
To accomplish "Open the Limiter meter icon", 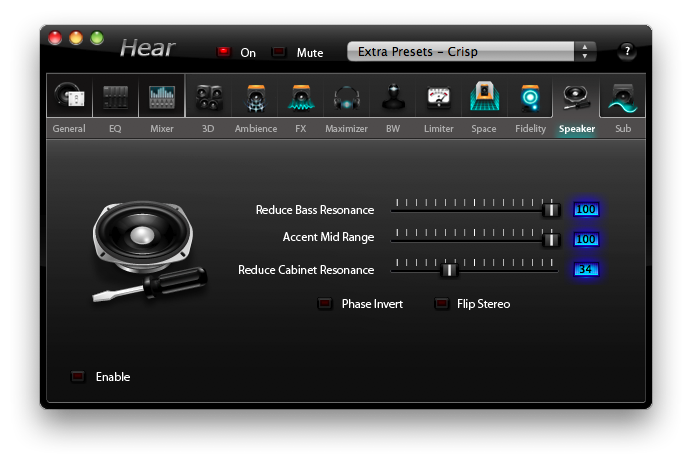I will coord(439,97).
